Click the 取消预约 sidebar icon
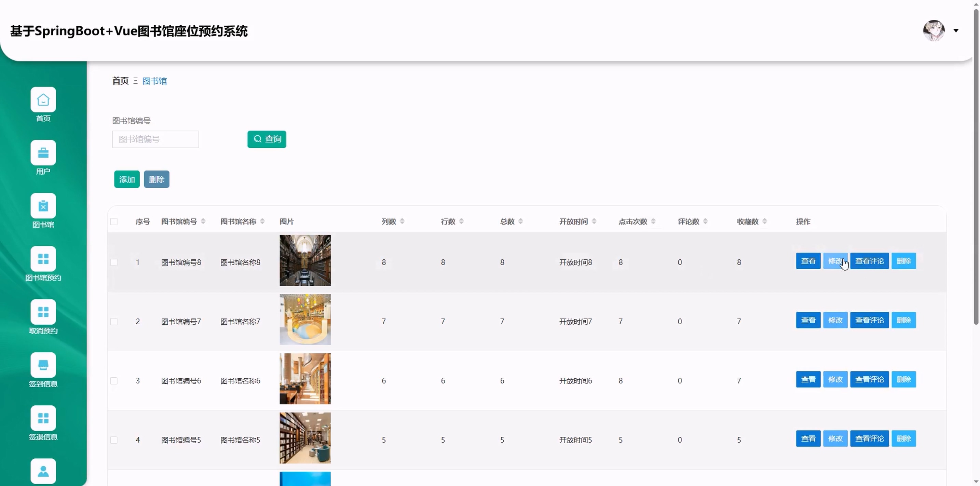This screenshot has height=486, width=980. pyautogui.click(x=43, y=312)
